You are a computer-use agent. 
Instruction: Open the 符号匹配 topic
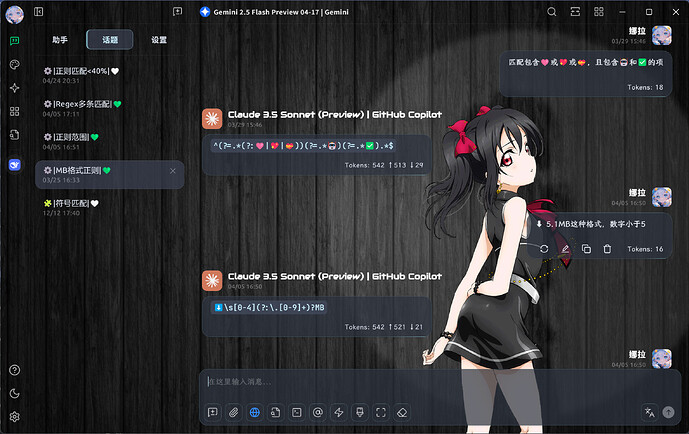tap(109, 208)
